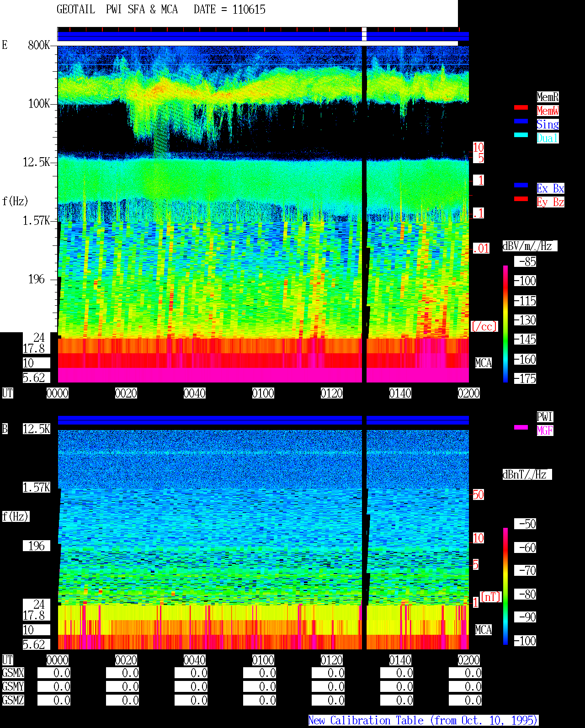The width and height of the screenshot is (585, 728).
Task: Click the B panel magnetic color bar
Action: coord(505,586)
